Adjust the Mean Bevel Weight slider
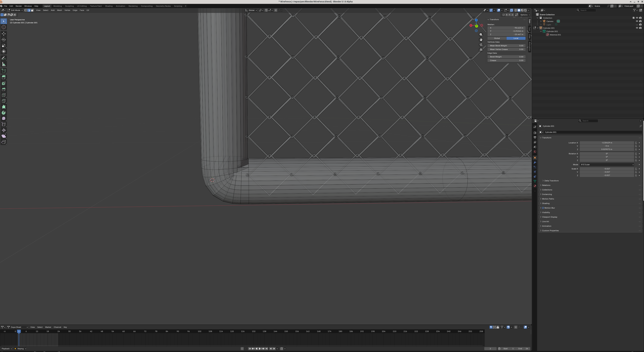This screenshot has height=352, width=644. 506,46
